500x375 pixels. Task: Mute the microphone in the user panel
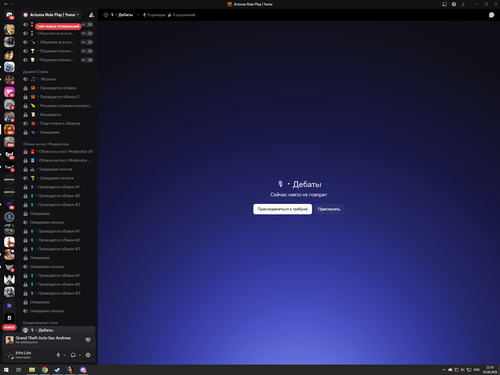(x=58, y=355)
